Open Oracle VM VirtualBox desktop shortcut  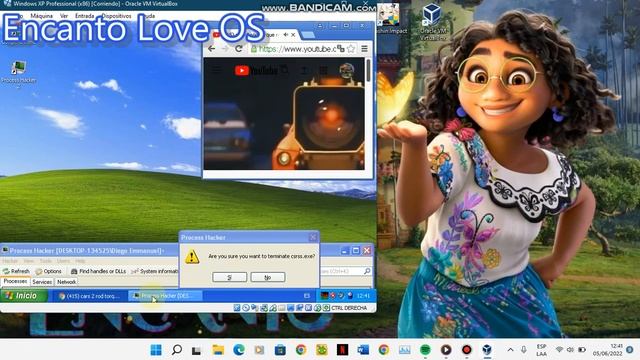click(433, 22)
